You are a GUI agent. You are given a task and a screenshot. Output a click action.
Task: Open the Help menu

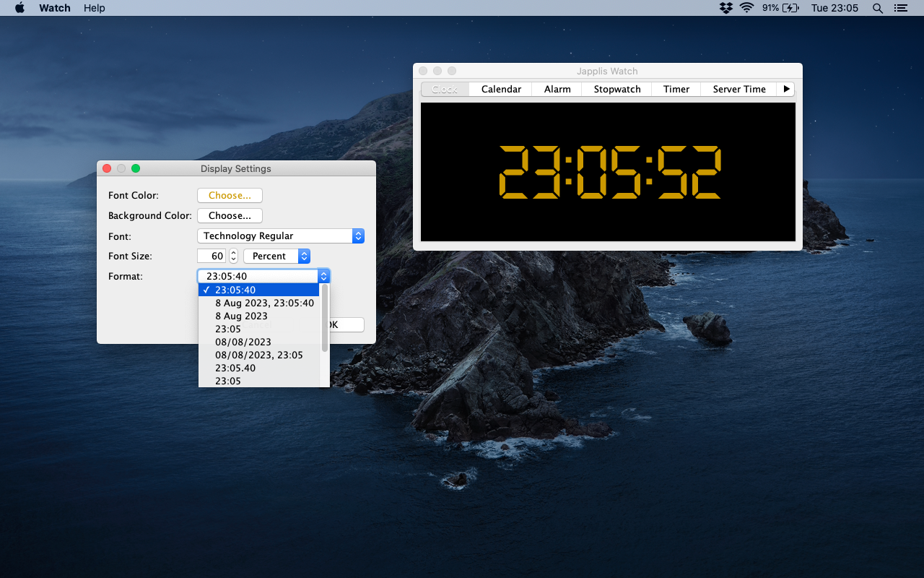(94, 8)
